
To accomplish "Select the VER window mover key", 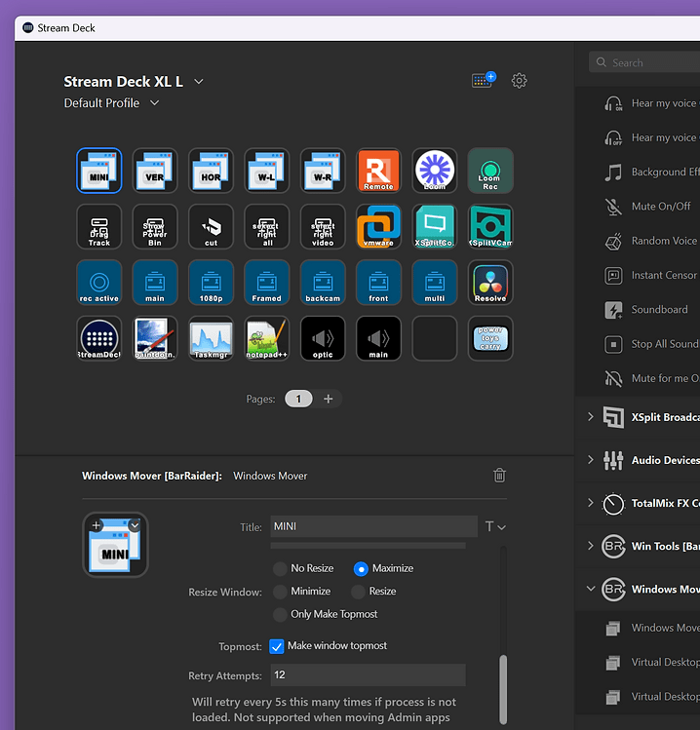I will click(x=155, y=171).
